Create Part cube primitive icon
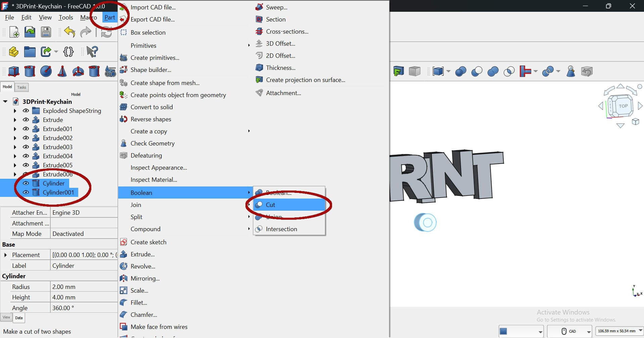 (x=14, y=71)
